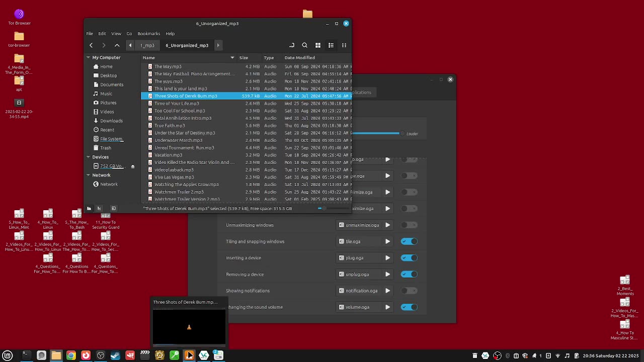644x362 pixels.
Task: Show the tree view icon in status bar
Action: click(x=99, y=208)
